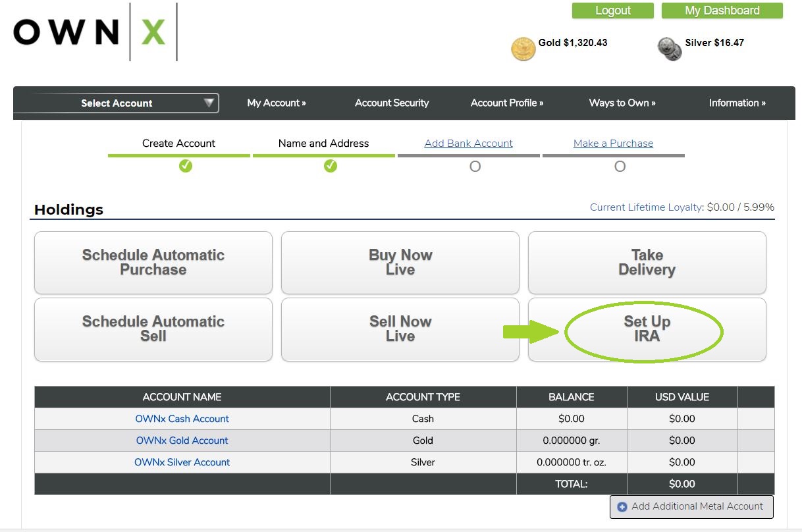
Task: Open the OWNx Gold Account link
Action: point(182,440)
